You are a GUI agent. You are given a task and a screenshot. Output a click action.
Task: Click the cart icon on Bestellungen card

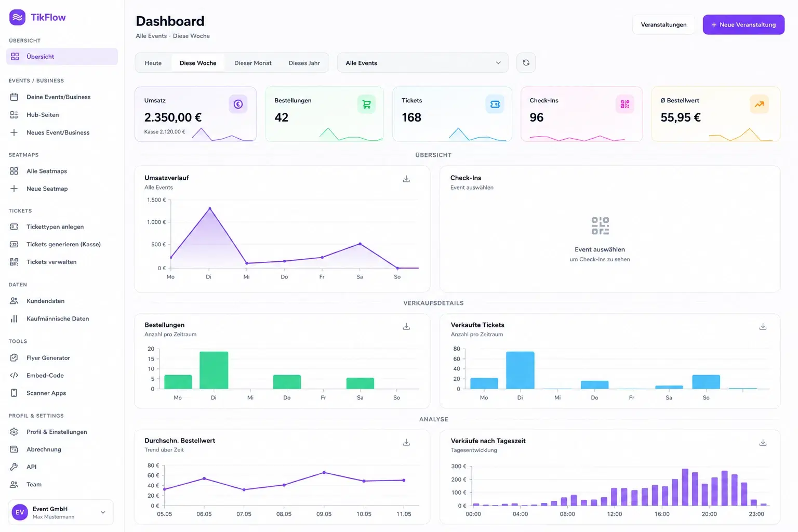pyautogui.click(x=366, y=104)
